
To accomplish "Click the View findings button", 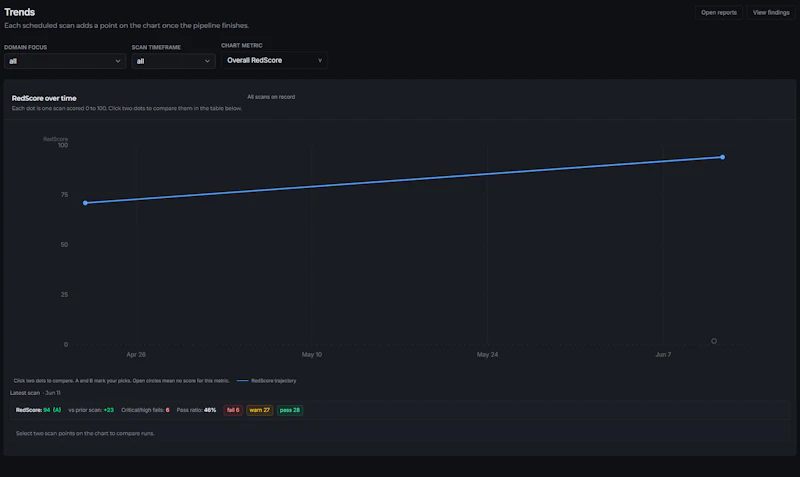I will coord(771,13).
